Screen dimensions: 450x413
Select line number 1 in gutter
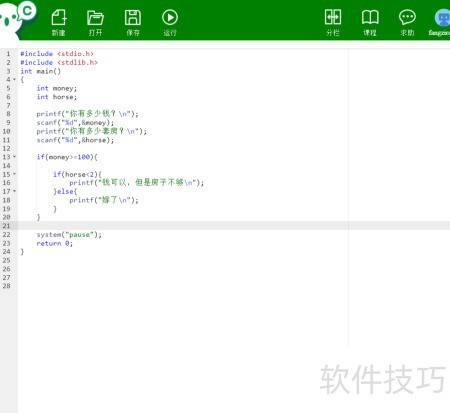click(x=8, y=54)
